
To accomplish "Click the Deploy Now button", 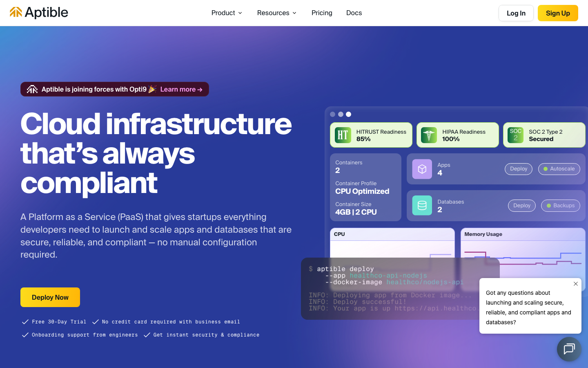I will click(50, 297).
